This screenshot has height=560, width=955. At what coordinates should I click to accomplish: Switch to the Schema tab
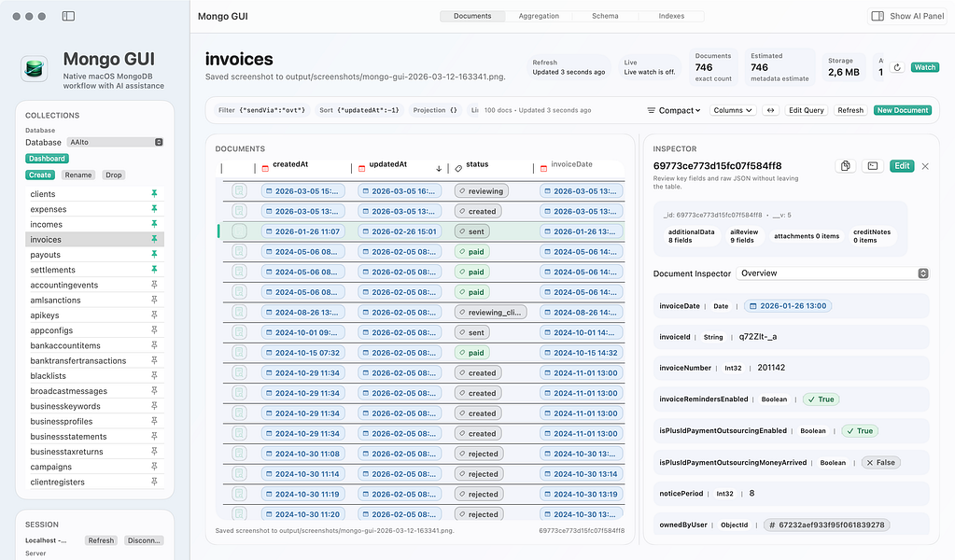click(605, 16)
